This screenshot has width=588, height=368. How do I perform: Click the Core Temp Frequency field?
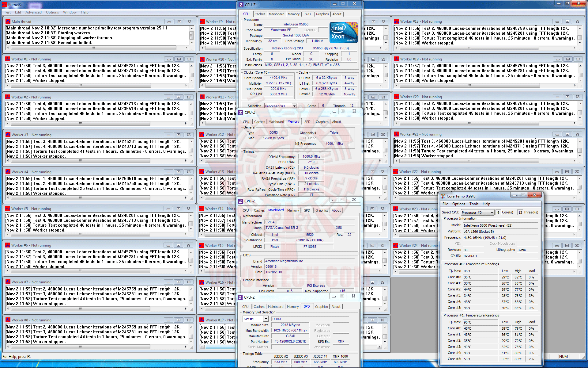click(x=500, y=238)
